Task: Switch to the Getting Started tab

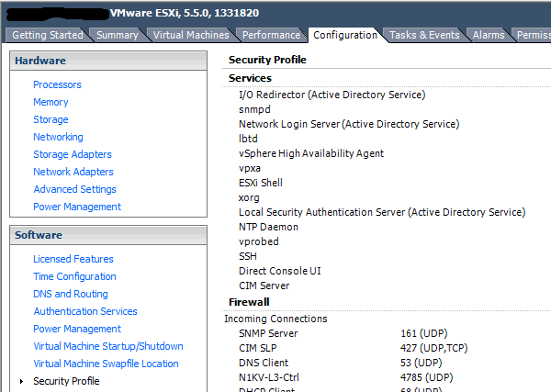Action: pos(46,35)
